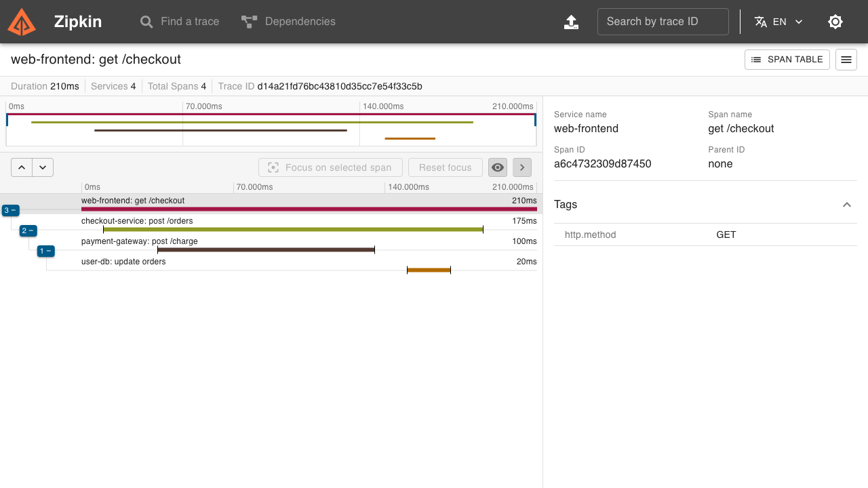Image resolution: width=868 pixels, height=488 pixels.
Task: Focus the Search by trace ID field
Action: 663,22
